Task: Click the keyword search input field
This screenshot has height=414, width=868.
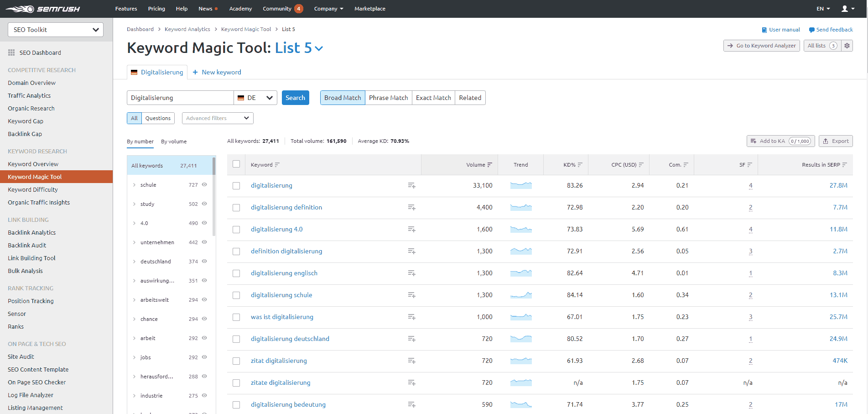Action: pyautogui.click(x=180, y=98)
